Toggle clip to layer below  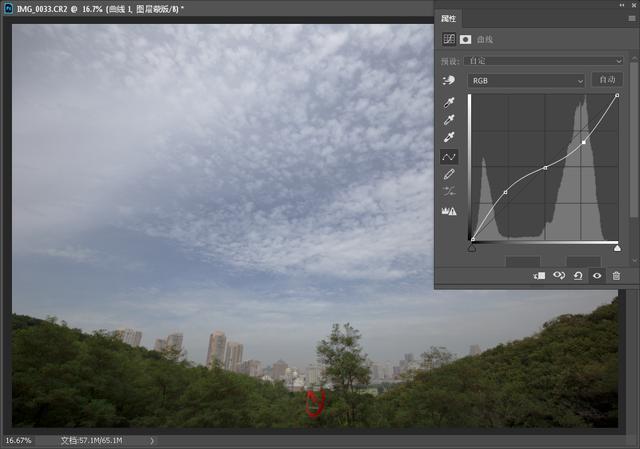(539, 275)
